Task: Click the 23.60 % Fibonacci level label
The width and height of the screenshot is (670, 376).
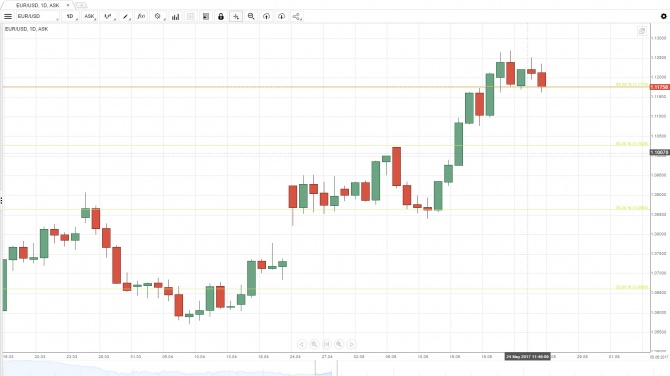Action: [632, 287]
